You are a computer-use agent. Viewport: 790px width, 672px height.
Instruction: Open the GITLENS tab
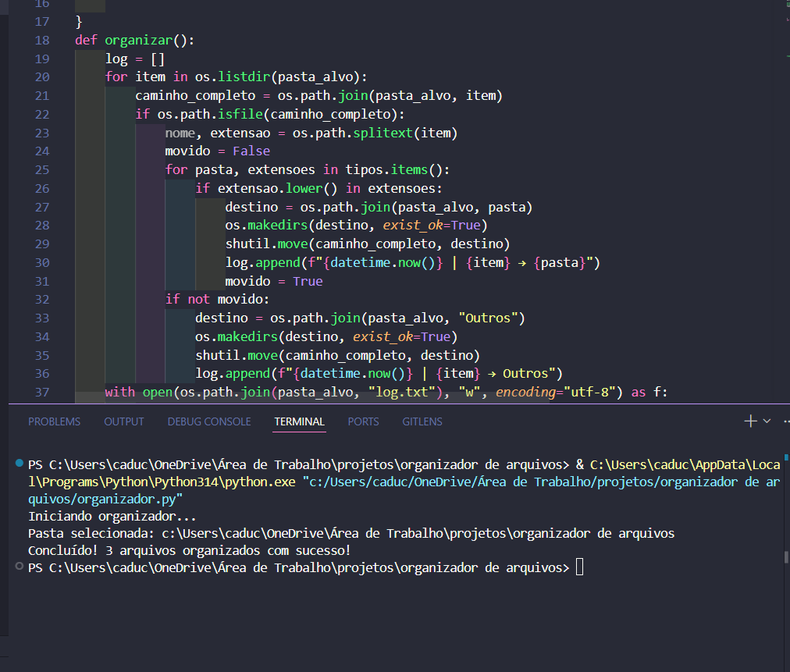422,421
